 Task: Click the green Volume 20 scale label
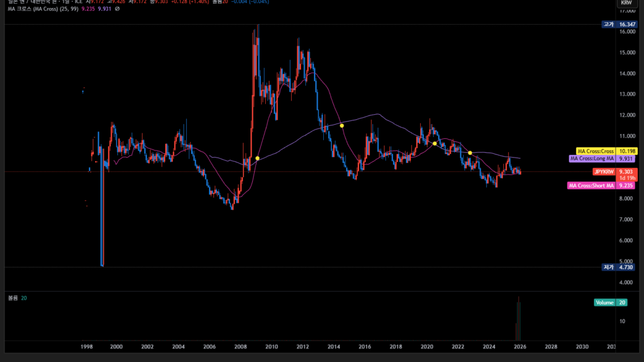611,302
